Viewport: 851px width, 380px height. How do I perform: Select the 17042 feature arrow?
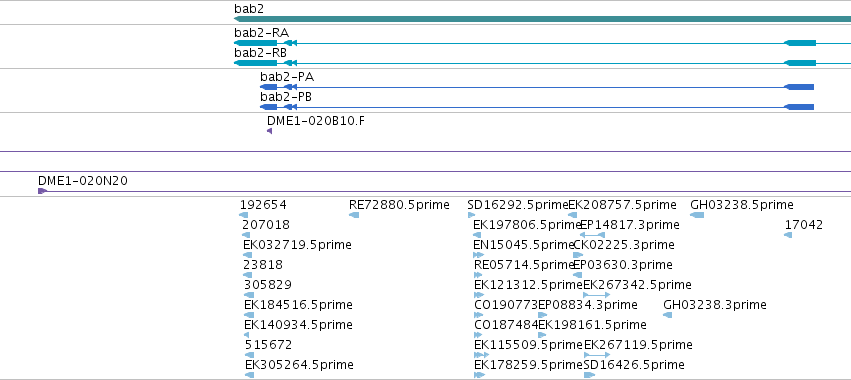point(788,235)
